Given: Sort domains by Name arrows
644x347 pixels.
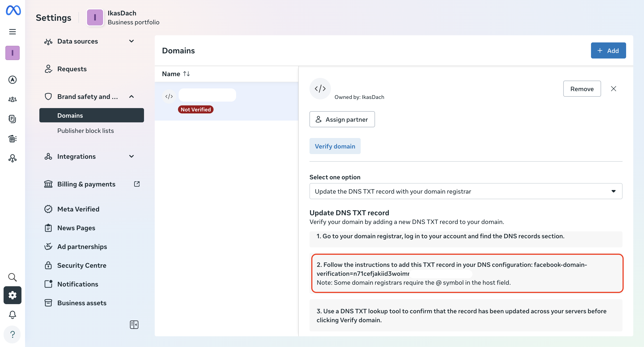Looking at the screenshot, I should [186, 74].
